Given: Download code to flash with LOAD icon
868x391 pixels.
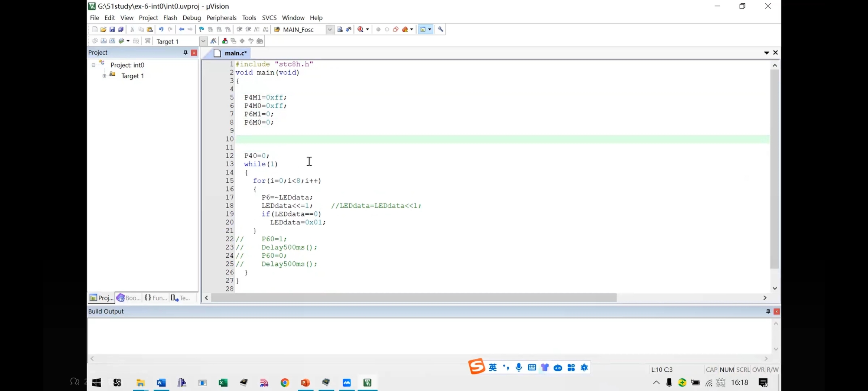Looking at the screenshot, I should click(148, 41).
